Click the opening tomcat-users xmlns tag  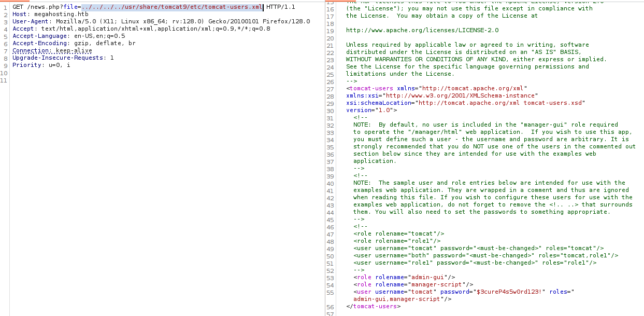[x=437, y=88]
